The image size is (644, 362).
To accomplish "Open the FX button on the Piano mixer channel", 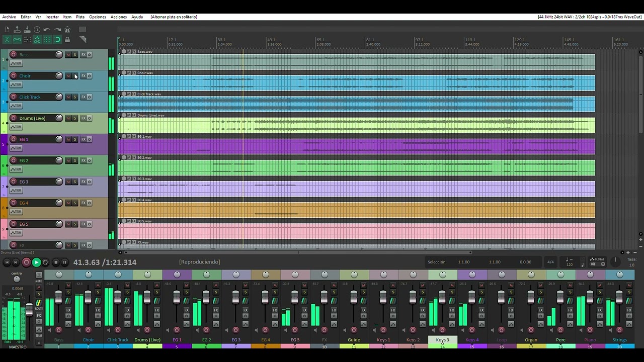I will point(599,310).
